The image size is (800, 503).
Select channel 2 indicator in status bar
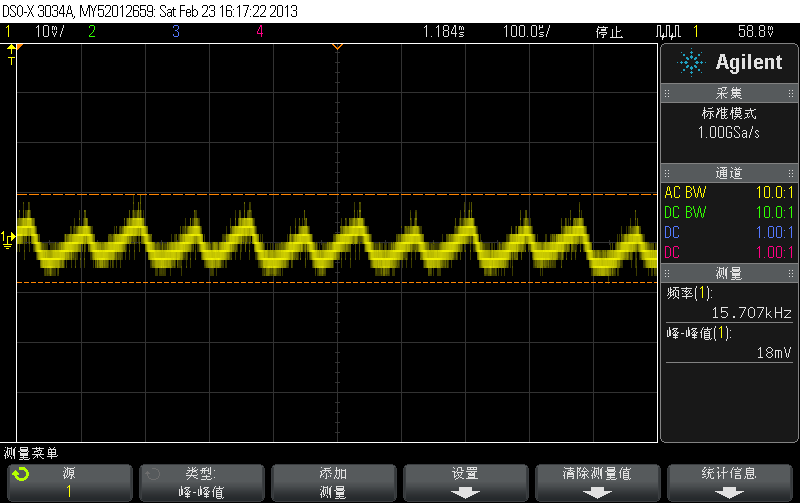coord(92,32)
